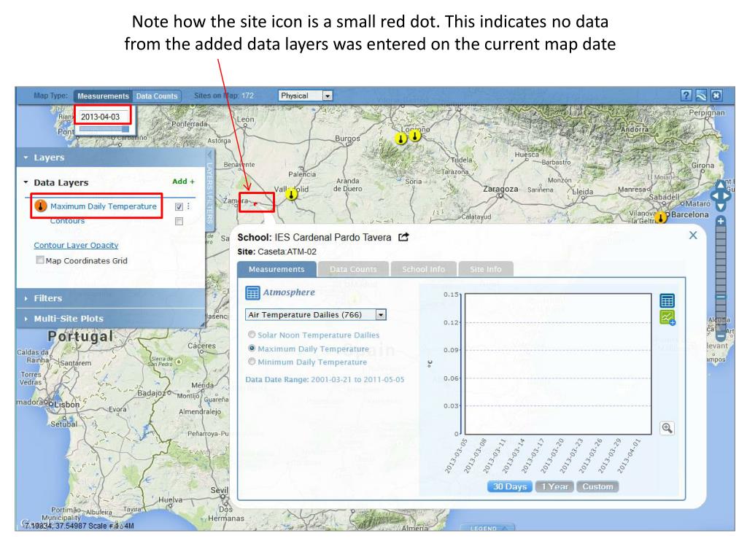
Task: Open the Site Info tab
Action: tap(485, 269)
